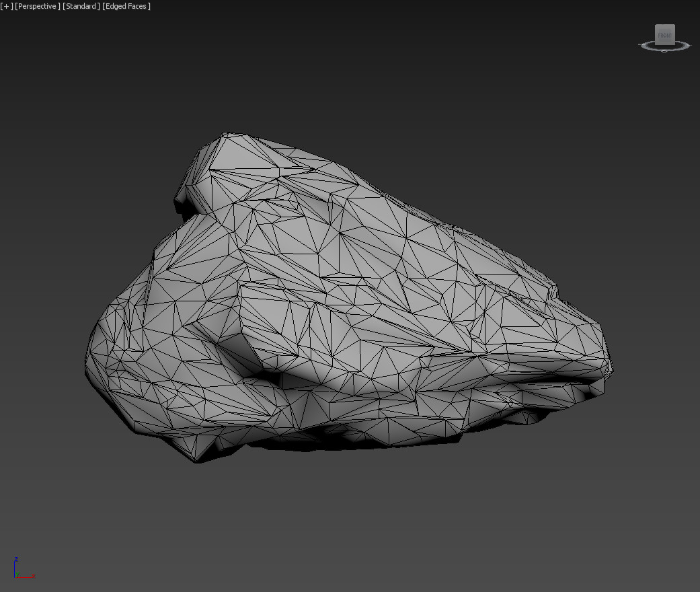700x592 pixels.
Task: Click the X axis of the axis tripod
Action: point(27,576)
